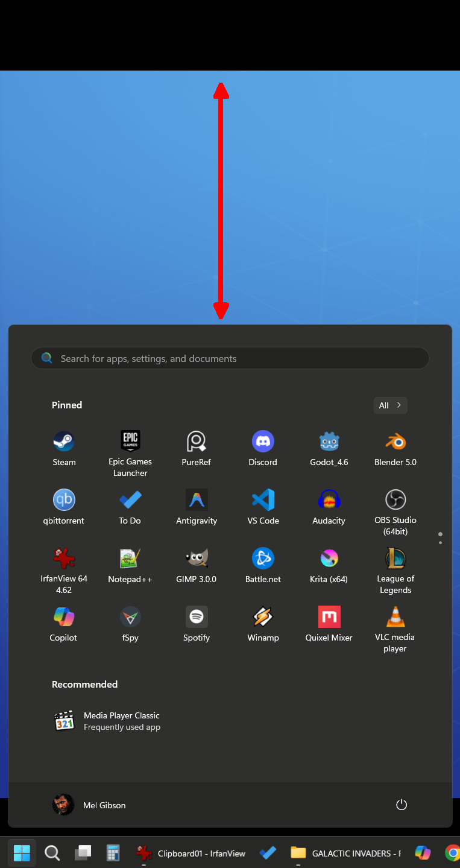Image resolution: width=460 pixels, height=868 pixels.
Task: Open Mel Gibson user account menu
Action: pos(89,805)
